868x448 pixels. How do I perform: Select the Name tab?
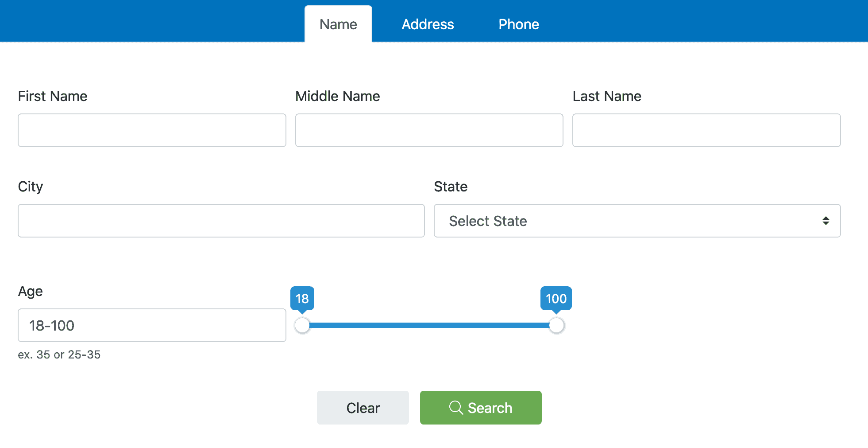point(338,24)
